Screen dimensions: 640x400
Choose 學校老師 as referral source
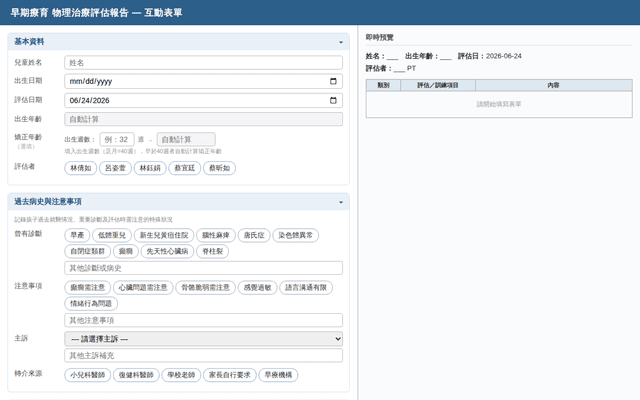coord(181,375)
